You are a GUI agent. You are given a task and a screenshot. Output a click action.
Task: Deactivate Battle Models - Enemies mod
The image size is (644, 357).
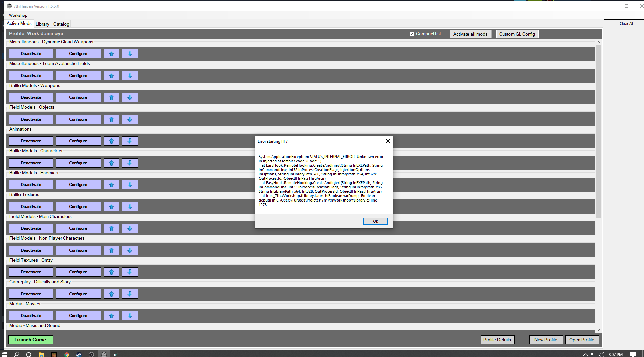[x=31, y=185]
